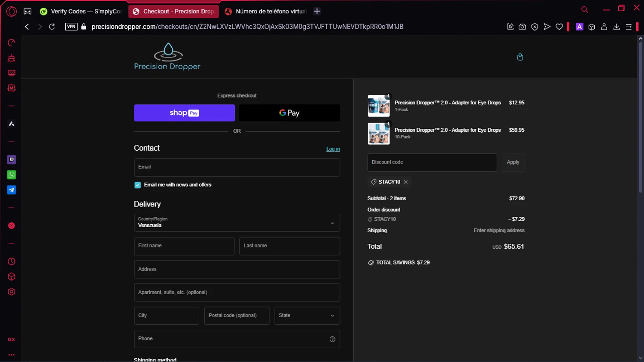Image resolution: width=644 pixels, height=362 pixels.
Task: Go back to previous page
Action: click(x=27, y=27)
